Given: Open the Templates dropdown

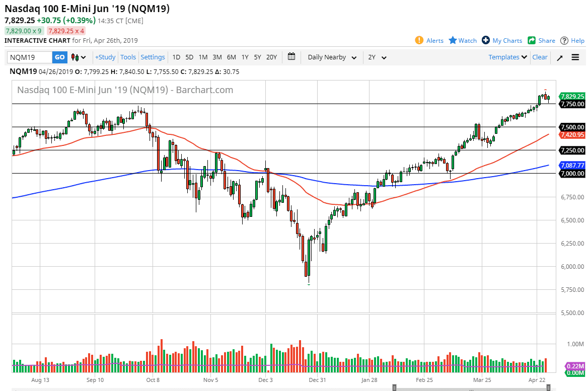Looking at the screenshot, I should (x=507, y=57).
